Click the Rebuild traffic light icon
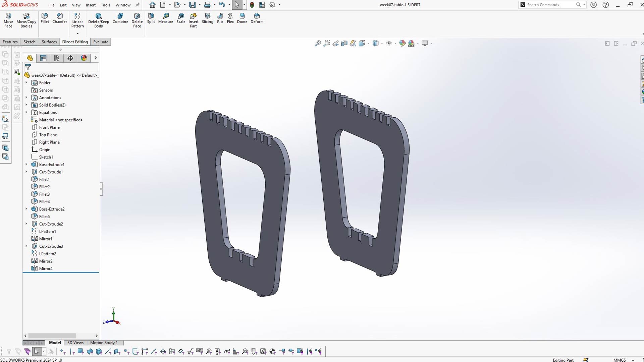Viewport: 644px width, 362px height. coord(252,5)
